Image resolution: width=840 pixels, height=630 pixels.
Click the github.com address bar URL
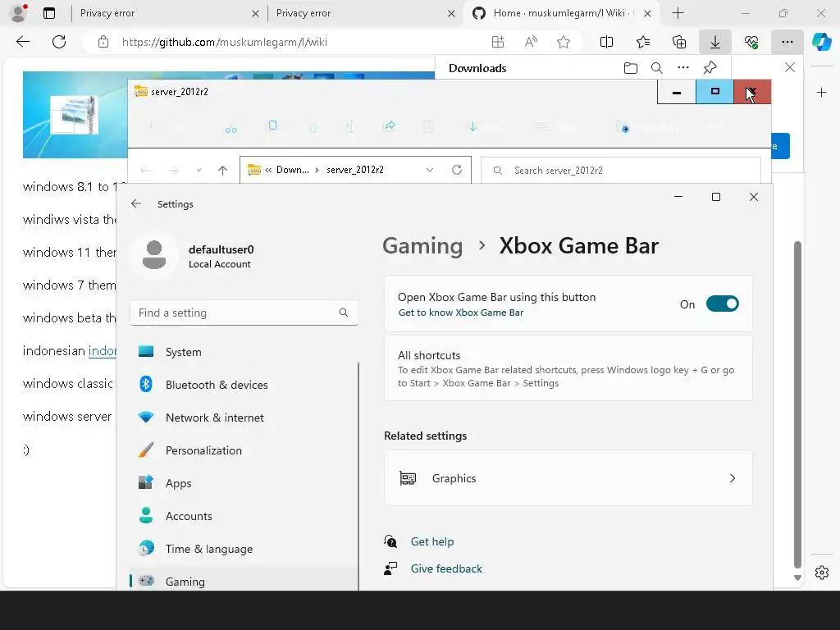(x=225, y=42)
